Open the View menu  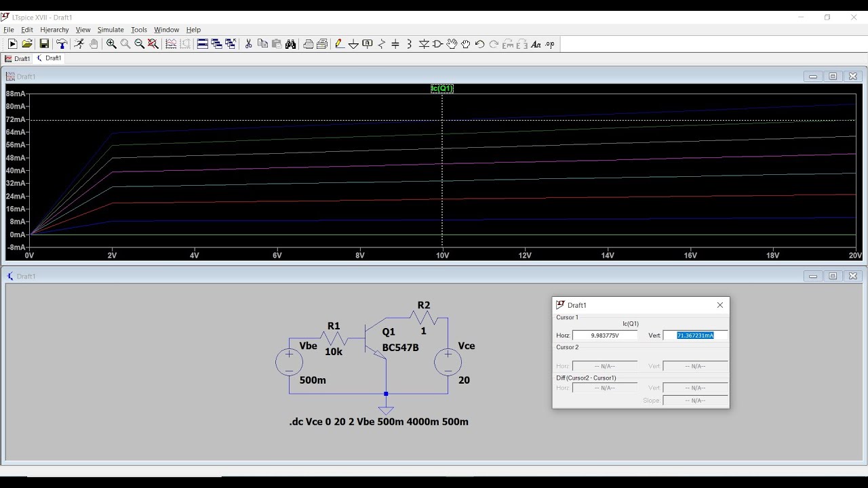click(x=83, y=30)
